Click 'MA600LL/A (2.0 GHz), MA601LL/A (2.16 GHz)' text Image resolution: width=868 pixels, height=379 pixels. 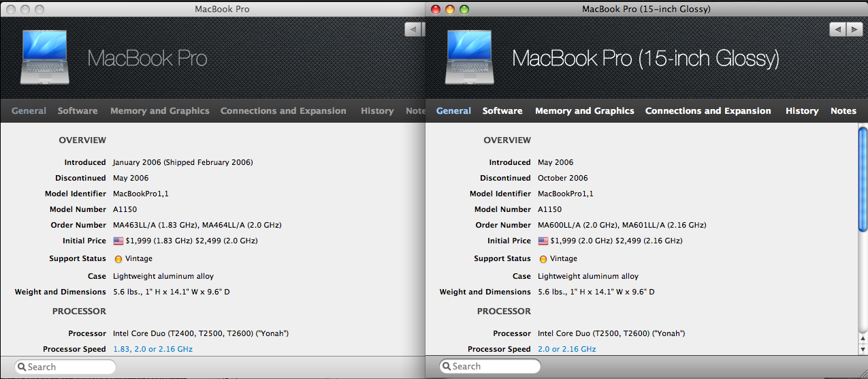coord(622,225)
